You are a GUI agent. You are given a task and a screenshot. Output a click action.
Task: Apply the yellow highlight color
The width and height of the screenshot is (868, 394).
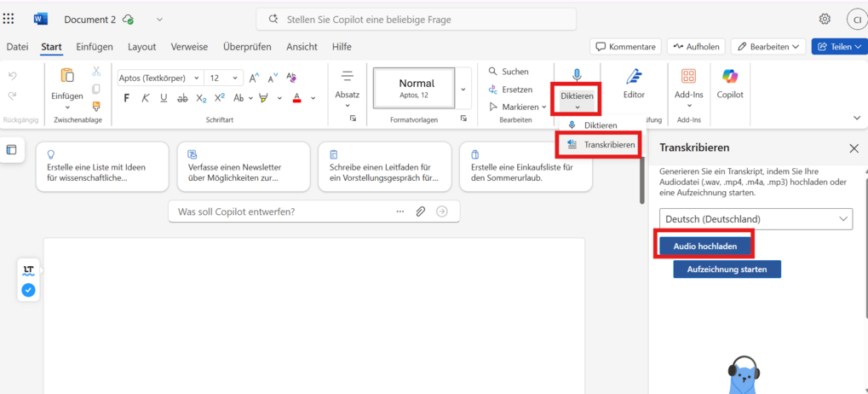tap(263, 98)
